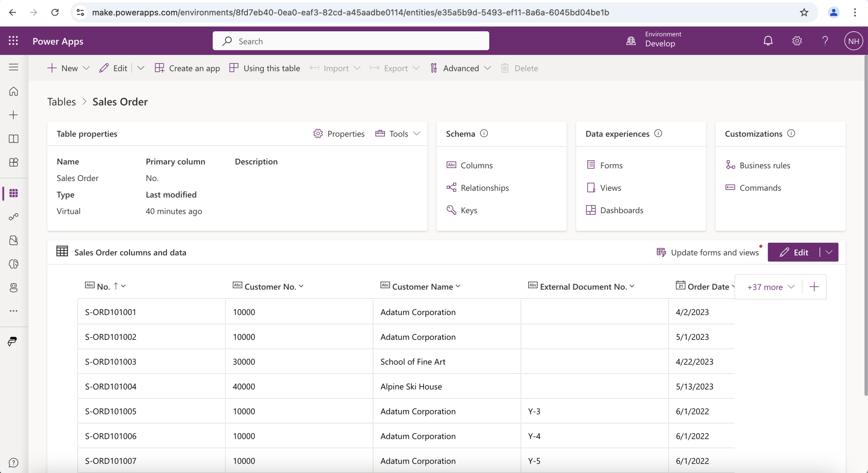
Task: Click Create an app in toolbar
Action: click(187, 68)
